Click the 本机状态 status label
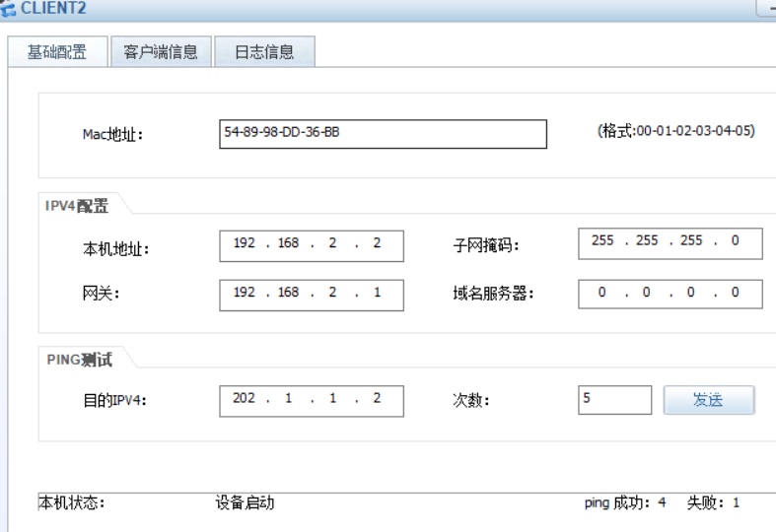 click(71, 502)
